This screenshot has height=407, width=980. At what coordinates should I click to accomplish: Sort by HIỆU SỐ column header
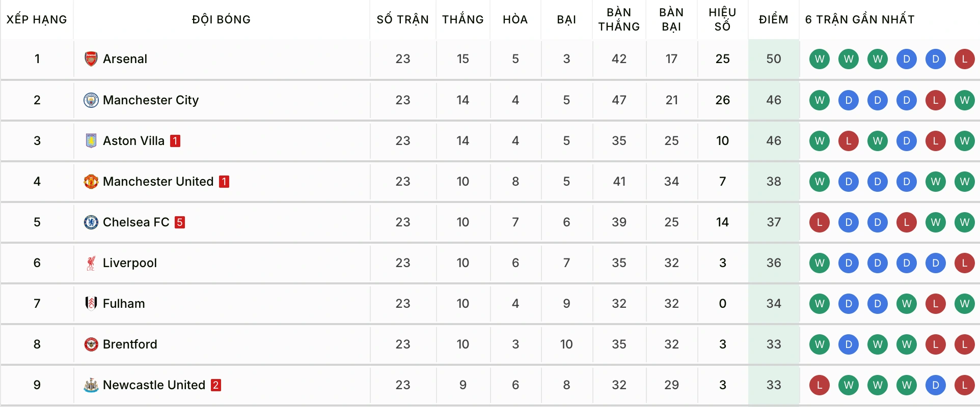pos(722,19)
